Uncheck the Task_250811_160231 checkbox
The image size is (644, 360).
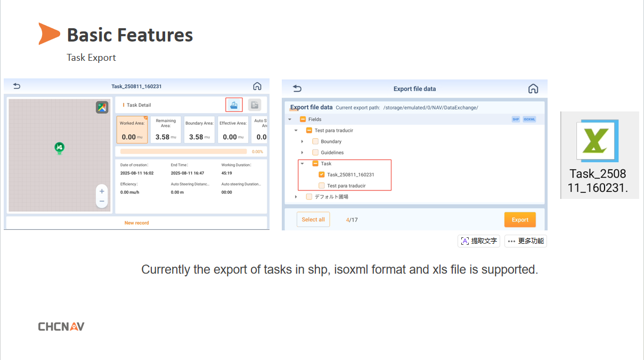[x=322, y=175]
